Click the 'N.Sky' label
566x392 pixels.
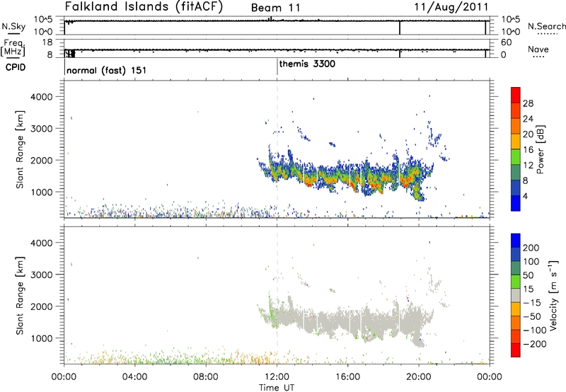[13, 27]
